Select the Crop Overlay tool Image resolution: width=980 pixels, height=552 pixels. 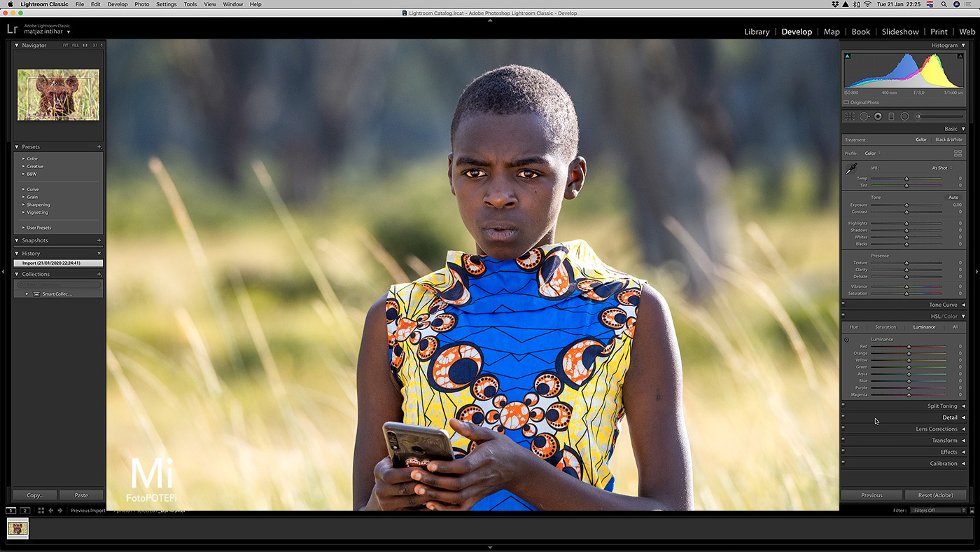tap(850, 116)
